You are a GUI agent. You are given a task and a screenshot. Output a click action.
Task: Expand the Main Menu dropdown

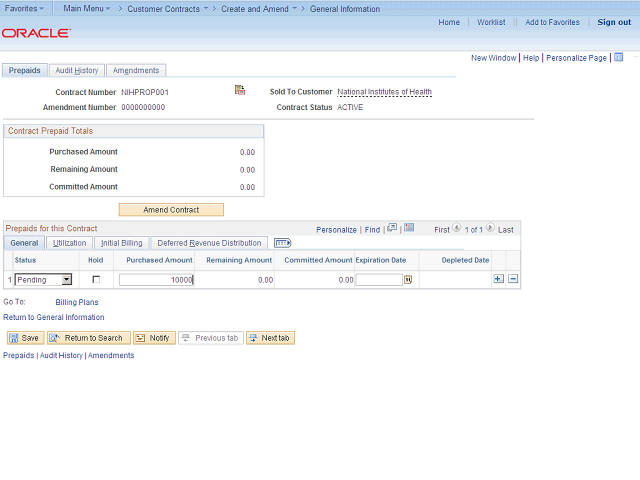[87, 8]
